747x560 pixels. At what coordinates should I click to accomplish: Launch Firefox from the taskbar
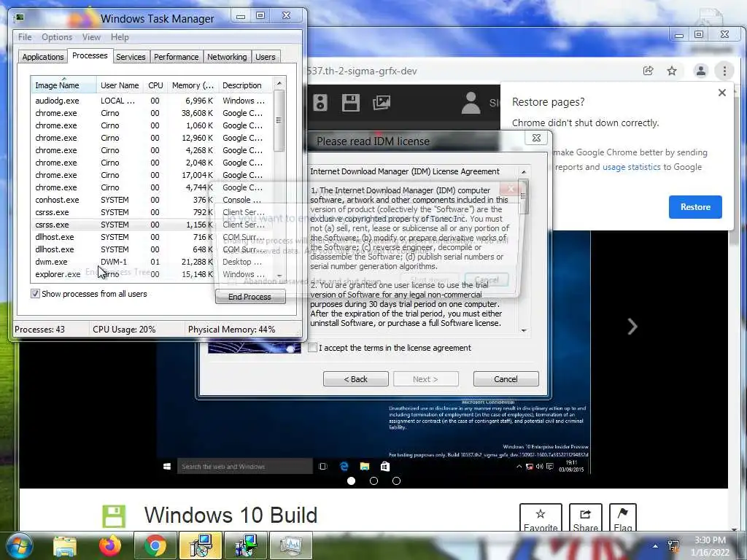110,545
